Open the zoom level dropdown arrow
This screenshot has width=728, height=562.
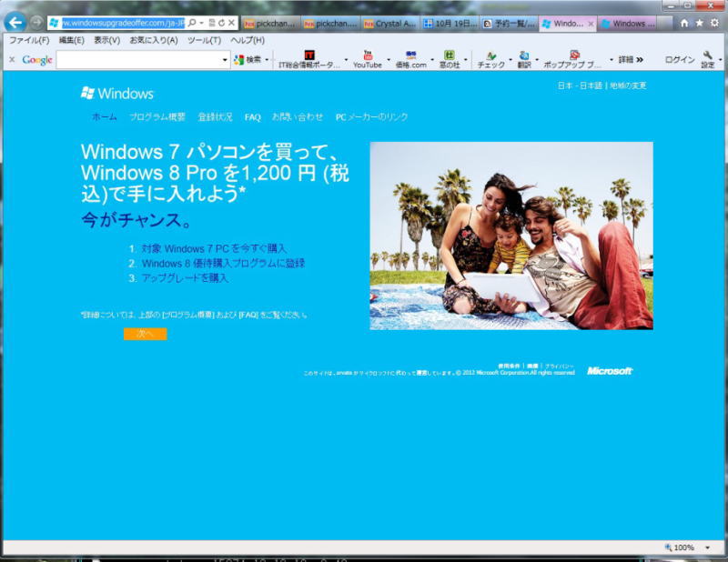point(708,548)
